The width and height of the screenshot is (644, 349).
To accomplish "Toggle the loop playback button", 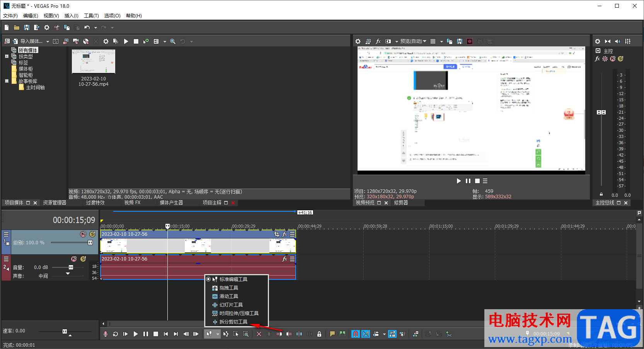I will 116,334.
